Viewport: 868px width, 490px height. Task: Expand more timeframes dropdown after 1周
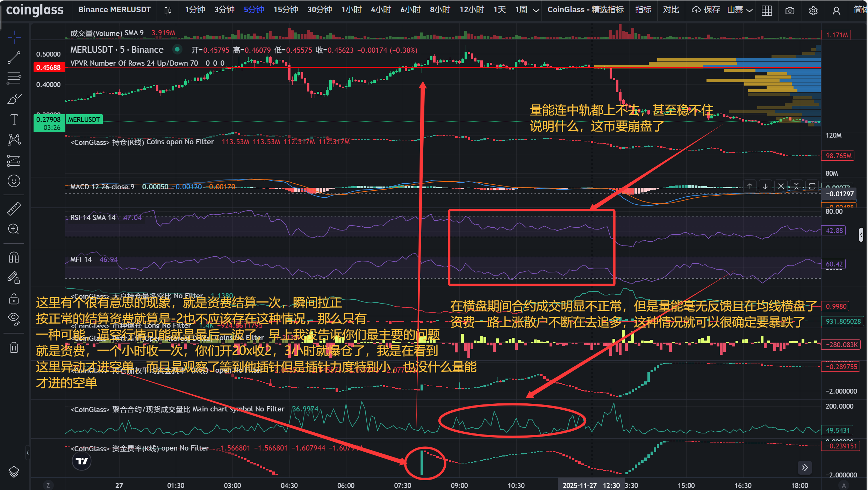coord(536,10)
